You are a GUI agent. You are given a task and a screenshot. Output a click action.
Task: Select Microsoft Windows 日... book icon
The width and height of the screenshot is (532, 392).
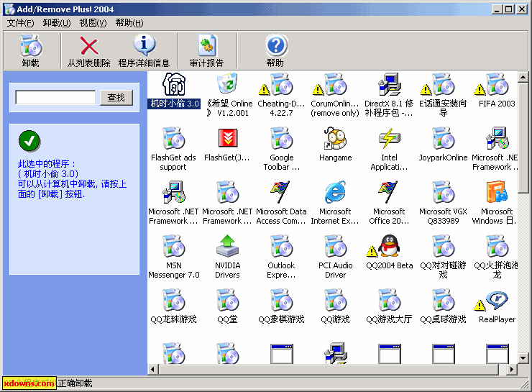pos(497,192)
